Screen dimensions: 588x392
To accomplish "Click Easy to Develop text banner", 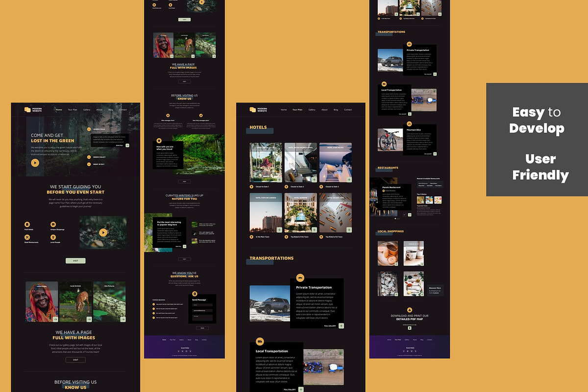I will click(x=537, y=121).
